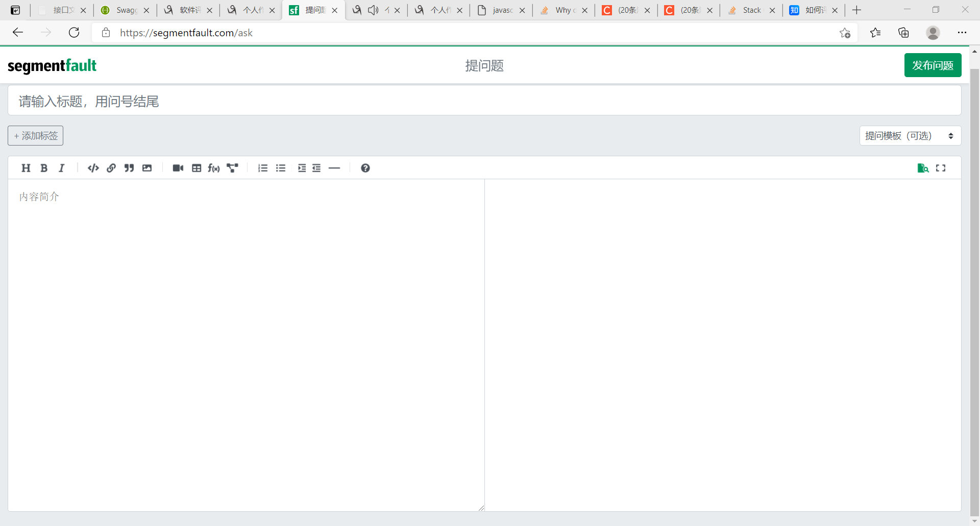
Task: Open a new browser tab
Action: [x=856, y=10]
